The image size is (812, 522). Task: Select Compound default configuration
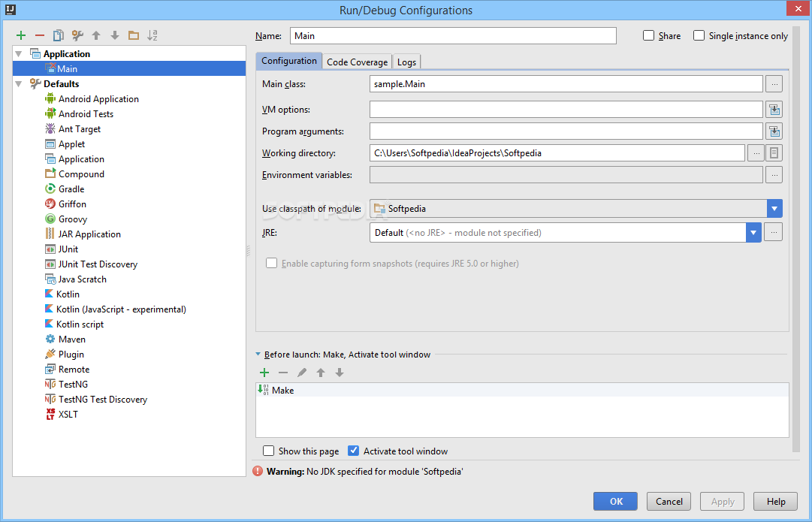tap(74, 174)
